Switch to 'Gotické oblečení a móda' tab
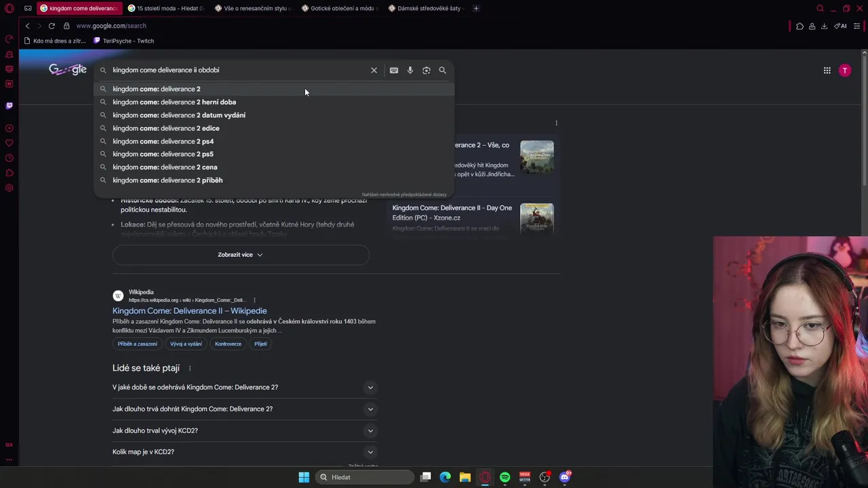The height and width of the screenshot is (488, 868). pyautogui.click(x=340, y=9)
